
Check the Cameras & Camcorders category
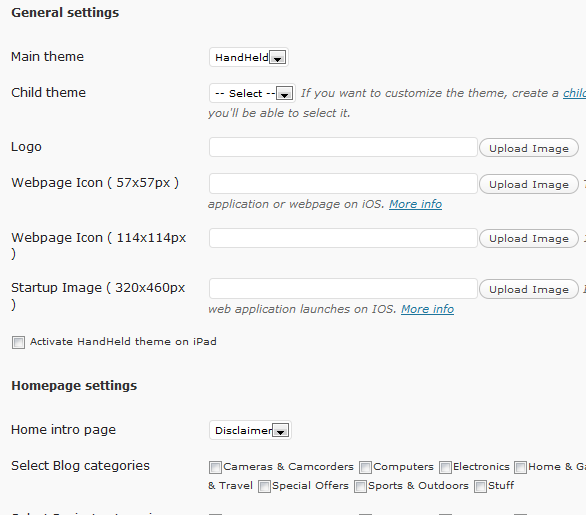point(215,467)
